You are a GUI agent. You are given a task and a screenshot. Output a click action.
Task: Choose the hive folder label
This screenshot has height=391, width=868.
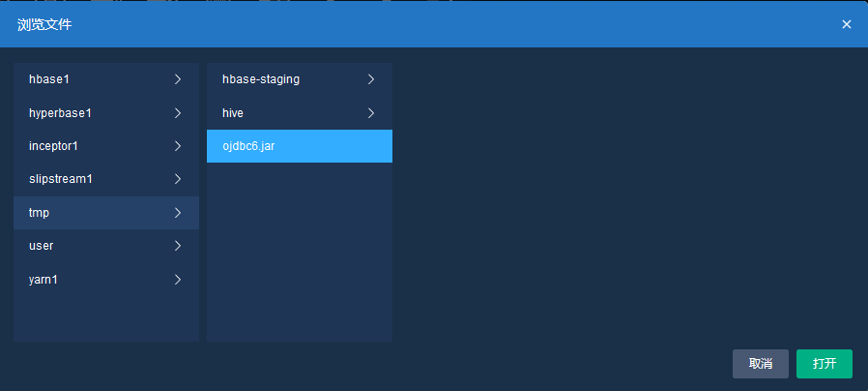[x=233, y=113]
